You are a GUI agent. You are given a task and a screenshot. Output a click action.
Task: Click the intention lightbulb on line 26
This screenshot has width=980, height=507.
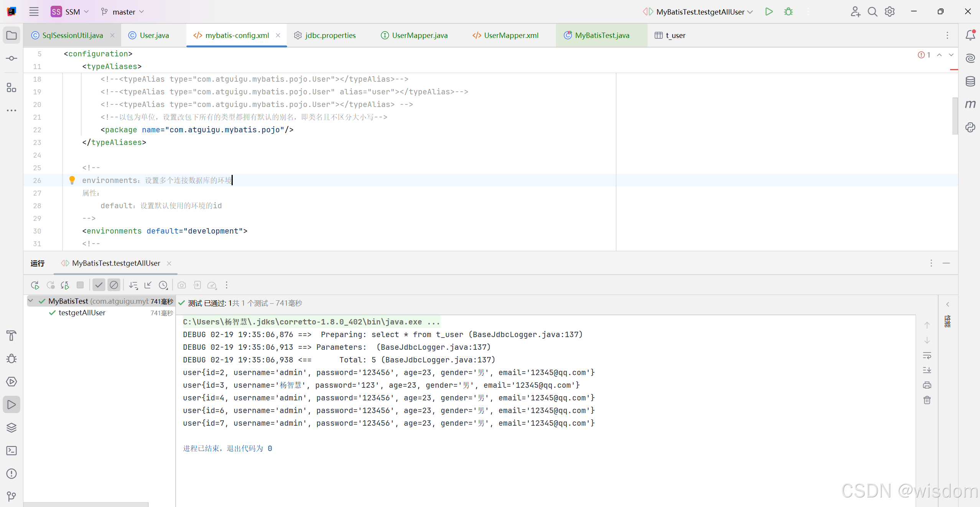pos(72,180)
